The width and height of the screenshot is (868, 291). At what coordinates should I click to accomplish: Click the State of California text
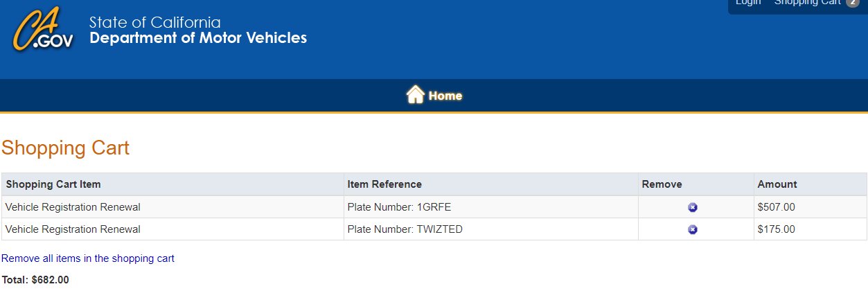tap(155, 22)
